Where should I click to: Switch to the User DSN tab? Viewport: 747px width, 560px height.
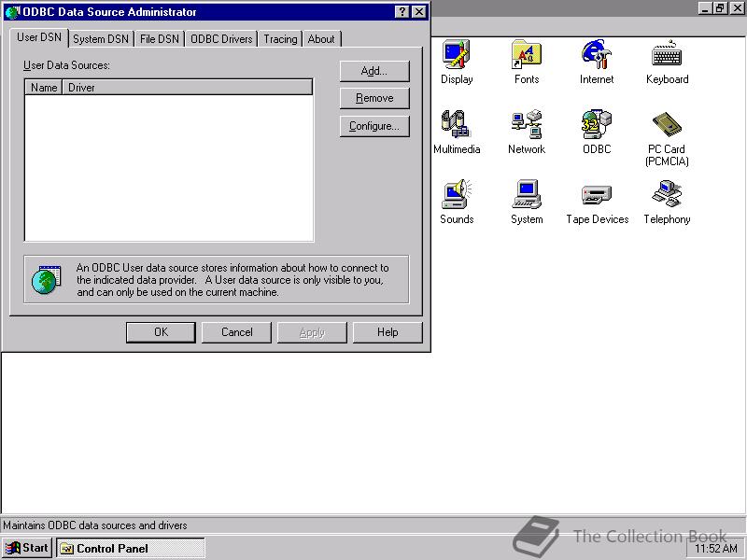pos(39,37)
